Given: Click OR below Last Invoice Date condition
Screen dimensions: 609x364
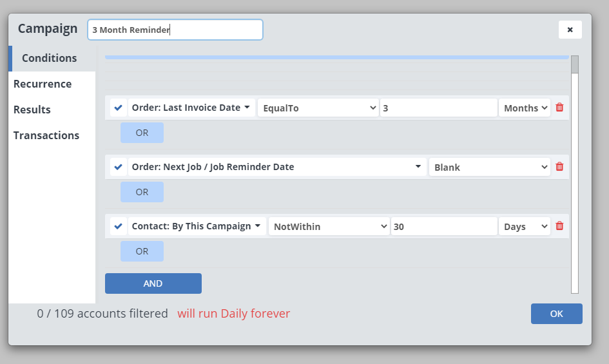Looking at the screenshot, I should [142, 133].
